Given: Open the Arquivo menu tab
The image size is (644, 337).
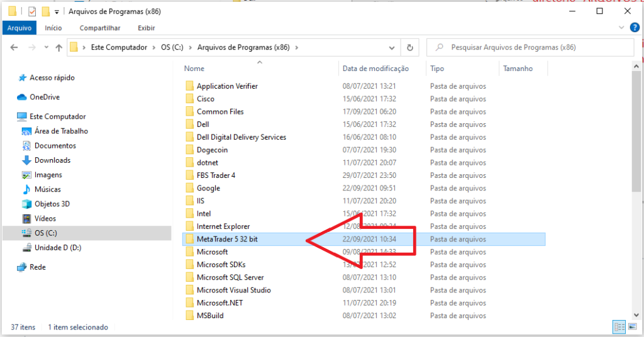Looking at the screenshot, I should click(x=20, y=28).
